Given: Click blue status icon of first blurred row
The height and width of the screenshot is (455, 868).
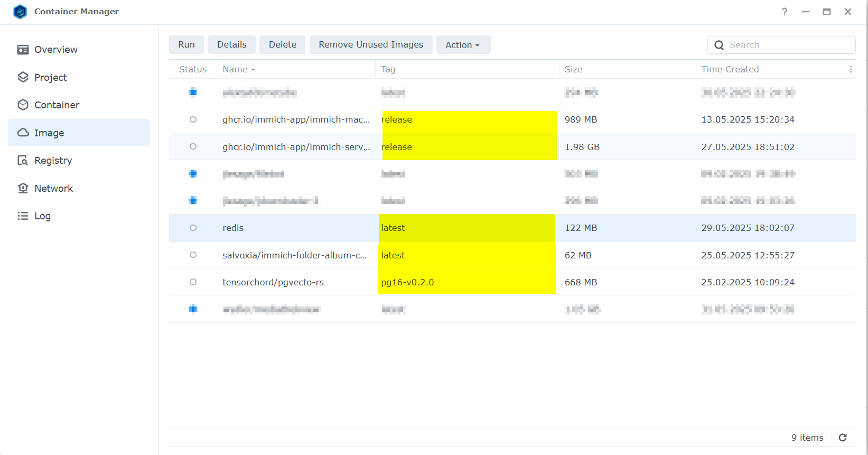Looking at the screenshot, I should point(193,92).
